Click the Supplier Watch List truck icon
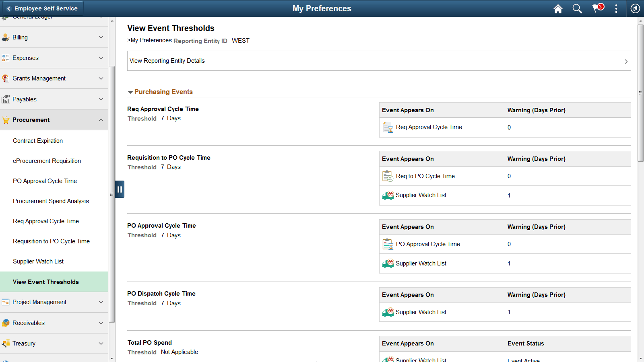This screenshot has height=362, width=644. tap(388, 195)
